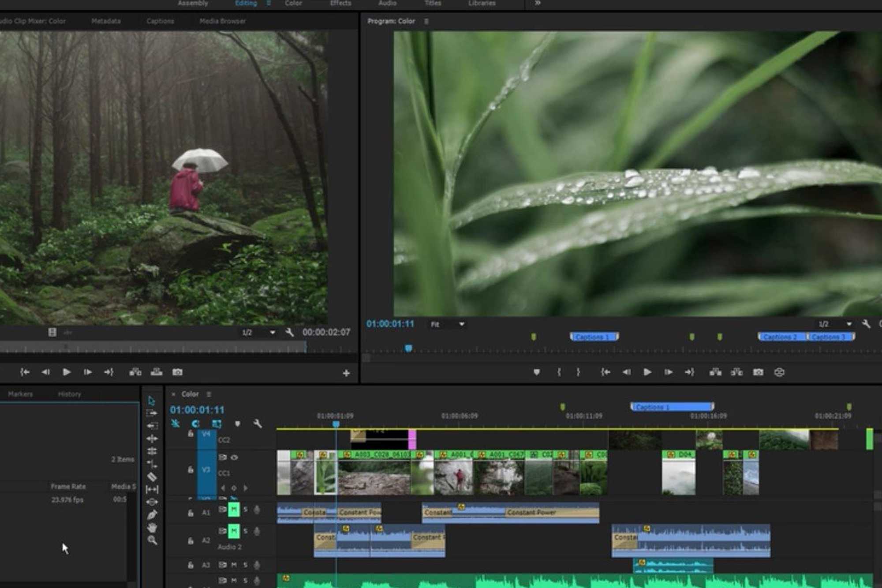The width and height of the screenshot is (882, 588).
Task: Click the Extract button in Program monitor
Action: click(736, 372)
